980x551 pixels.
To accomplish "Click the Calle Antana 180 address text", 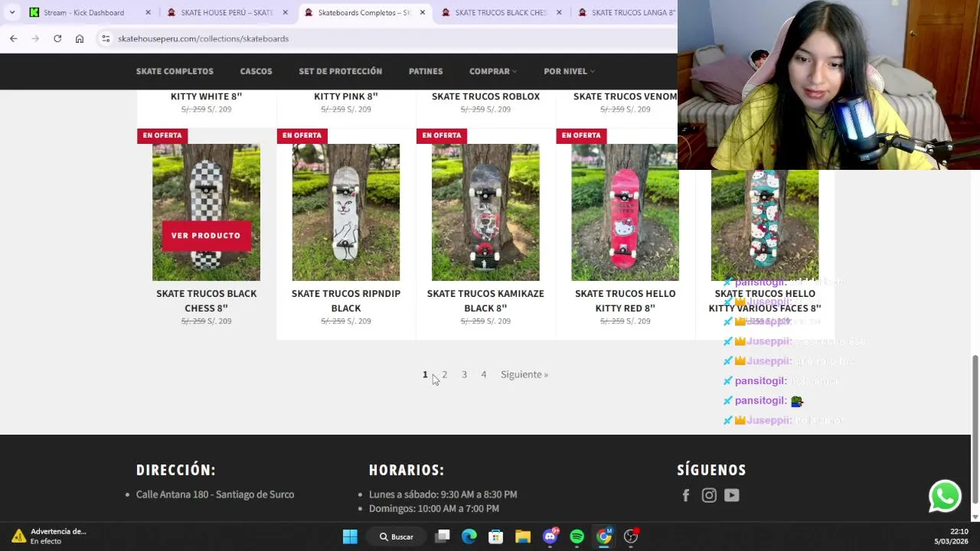I will [215, 494].
